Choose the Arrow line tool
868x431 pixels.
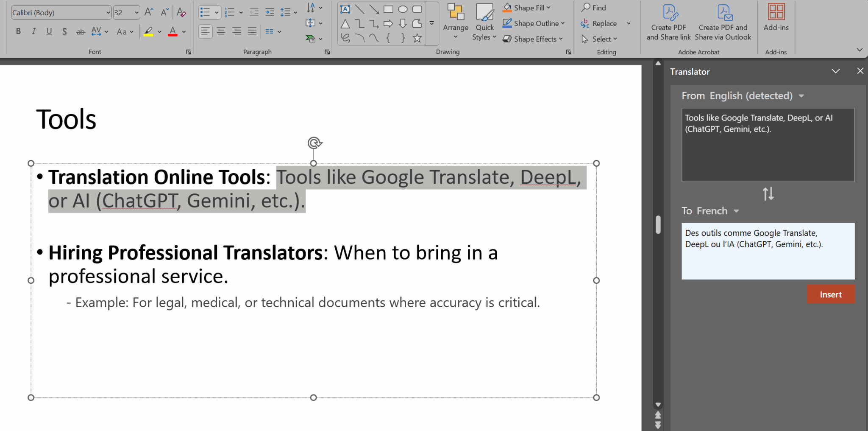(374, 8)
